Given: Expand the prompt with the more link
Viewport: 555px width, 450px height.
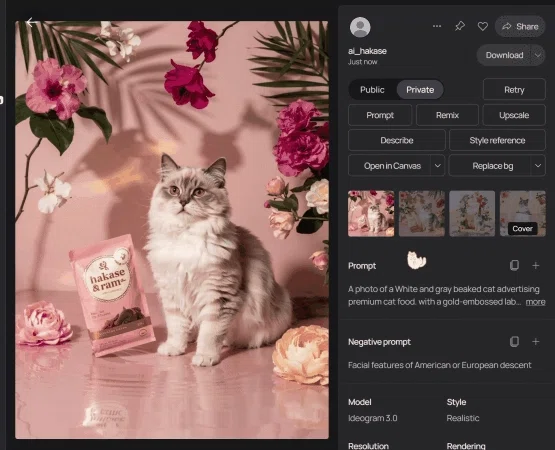Looking at the screenshot, I should click(536, 302).
